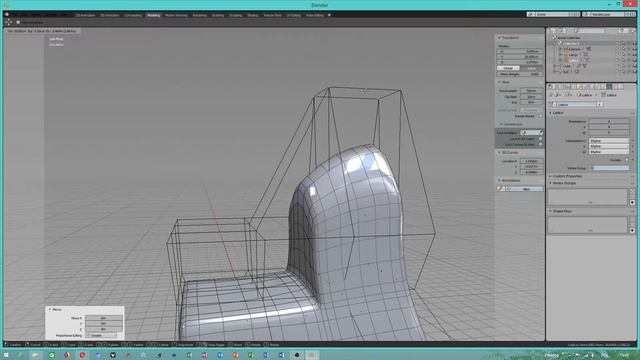Collapse the Vertex Groups panel
640x360 pixels.
click(550, 183)
